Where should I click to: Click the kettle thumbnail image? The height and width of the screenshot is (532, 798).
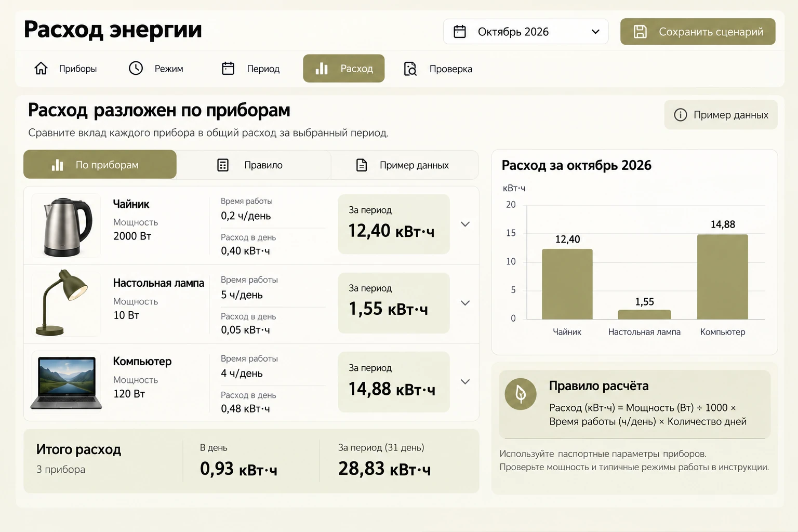coord(66,225)
